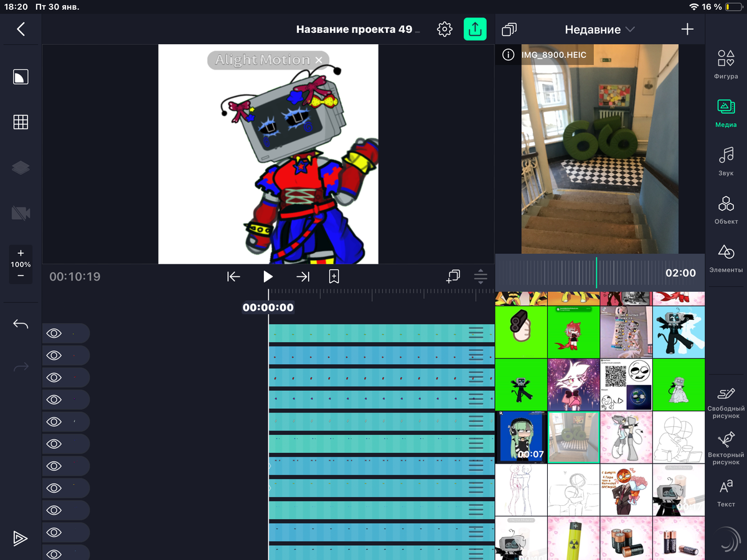Screen dimensions: 747x560
Task: Select the green screen gun hand thumbnail
Action: click(521, 332)
